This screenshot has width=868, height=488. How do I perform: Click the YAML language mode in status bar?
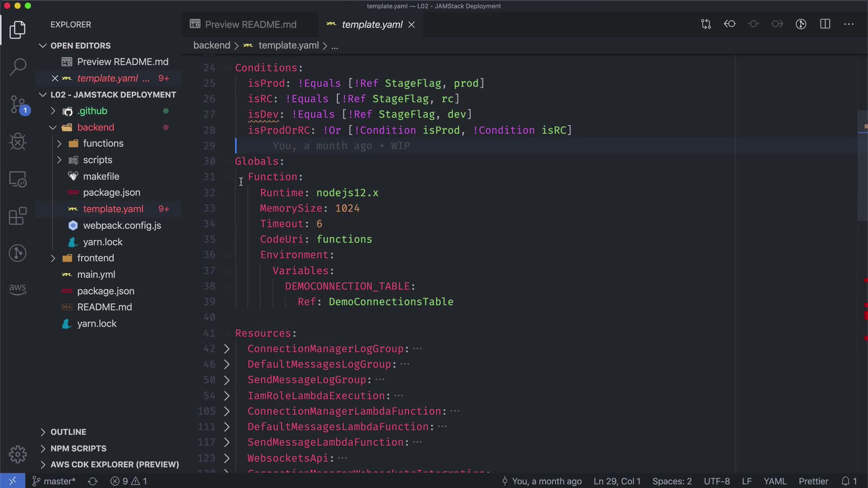[x=775, y=481]
